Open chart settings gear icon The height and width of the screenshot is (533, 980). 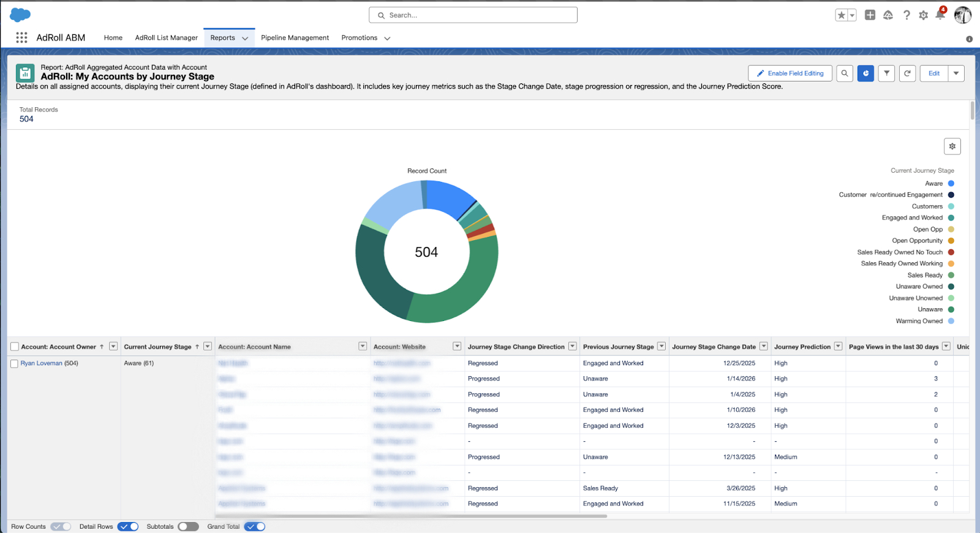point(952,146)
